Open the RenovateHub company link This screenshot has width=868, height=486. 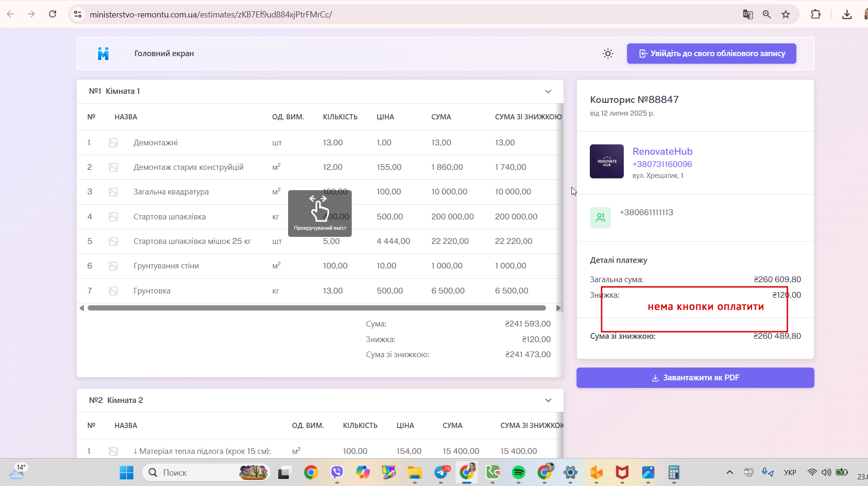coord(662,151)
